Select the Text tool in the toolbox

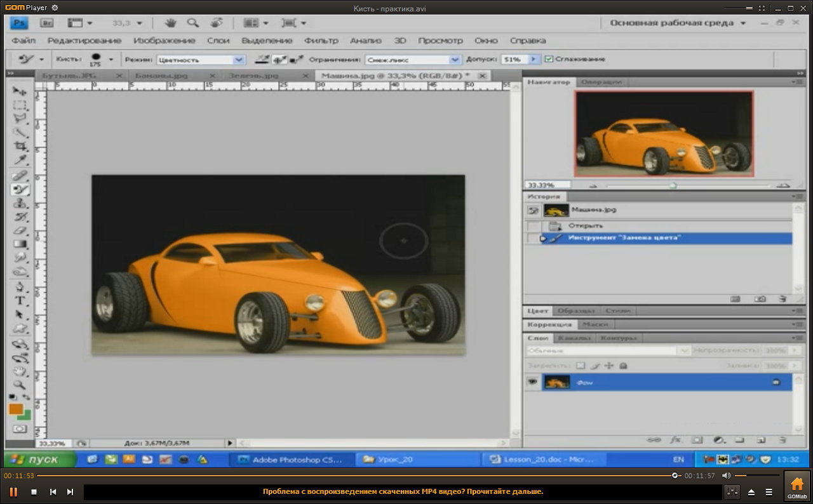(20, 300)
